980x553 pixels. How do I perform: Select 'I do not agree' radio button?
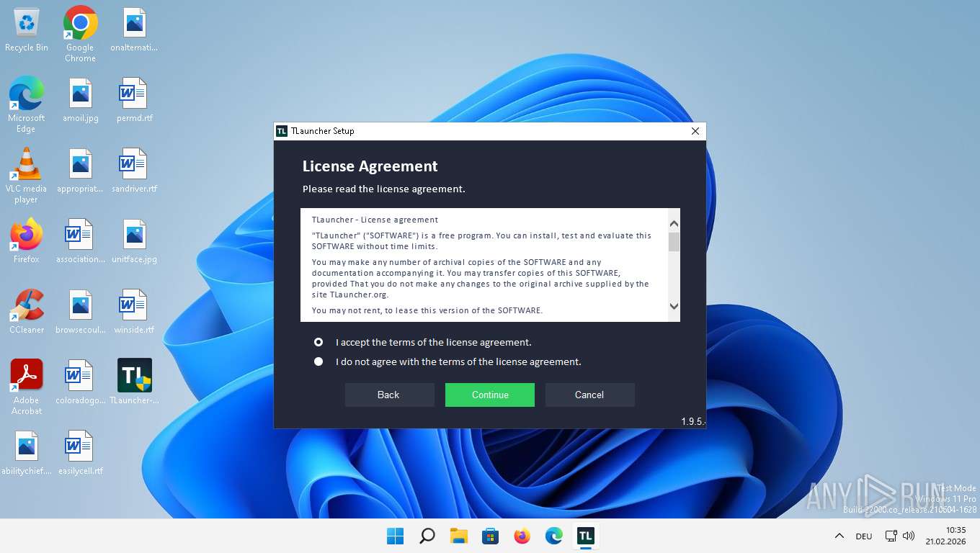tap(318, 361)
